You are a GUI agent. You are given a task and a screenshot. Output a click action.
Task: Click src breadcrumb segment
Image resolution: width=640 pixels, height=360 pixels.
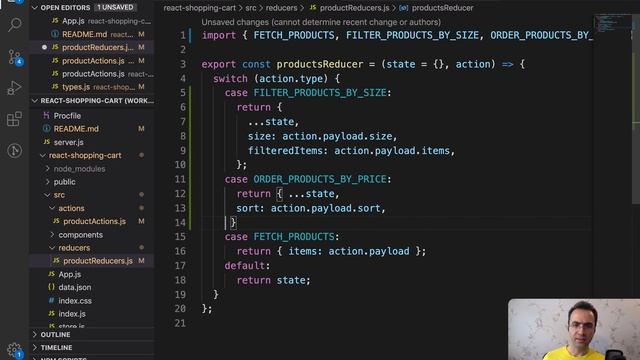click(x=251, y=8)
